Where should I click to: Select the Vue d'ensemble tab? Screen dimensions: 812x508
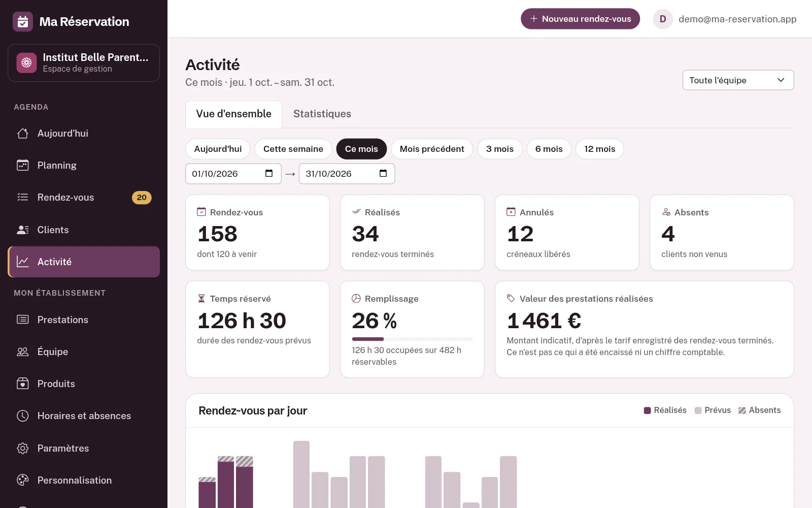[234, 114]
